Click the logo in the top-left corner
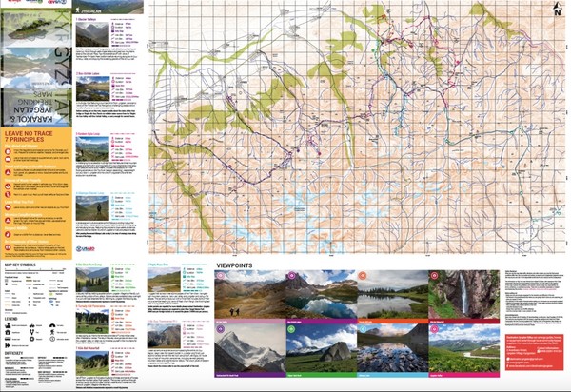 tap(11, 4)
